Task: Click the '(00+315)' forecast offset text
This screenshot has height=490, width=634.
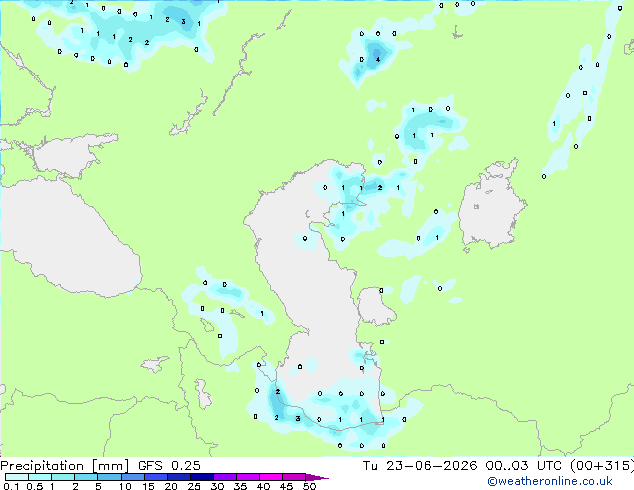Action: pos(602,466)
